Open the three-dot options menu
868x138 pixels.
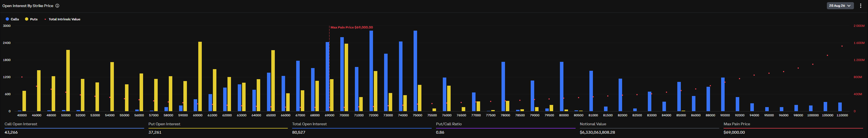[x=860, y=6]
